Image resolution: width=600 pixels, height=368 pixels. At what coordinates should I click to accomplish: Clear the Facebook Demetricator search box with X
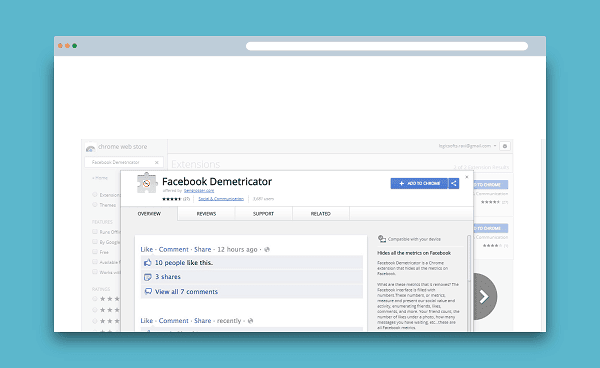[x=157, y=163]
